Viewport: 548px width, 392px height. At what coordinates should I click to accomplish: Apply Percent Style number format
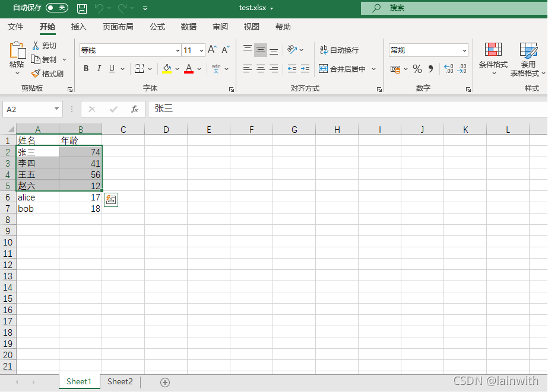[417, 69]
